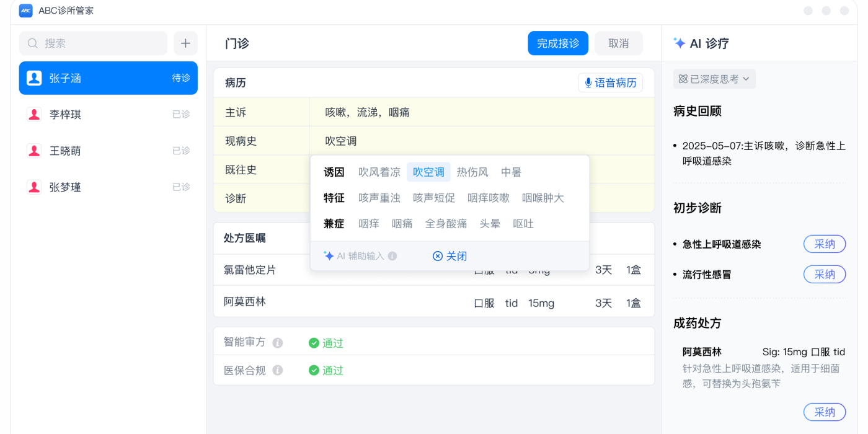Click info icon next to 医保合规
The width and height of the screenshot is (868, 434).
point(278,370)
